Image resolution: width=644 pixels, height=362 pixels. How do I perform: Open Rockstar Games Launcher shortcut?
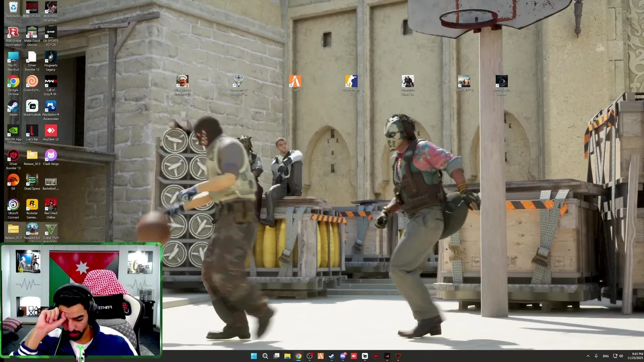[32, 209]
